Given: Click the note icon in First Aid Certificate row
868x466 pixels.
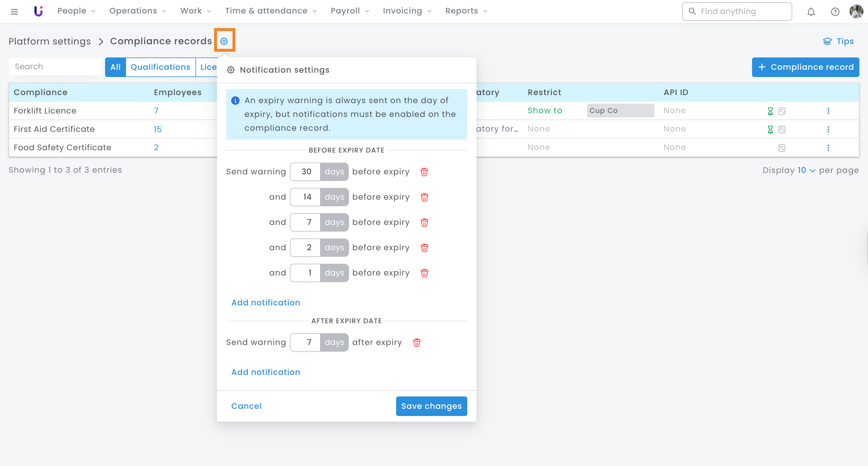Looking at the screenshot, I should tap(782, 130).
